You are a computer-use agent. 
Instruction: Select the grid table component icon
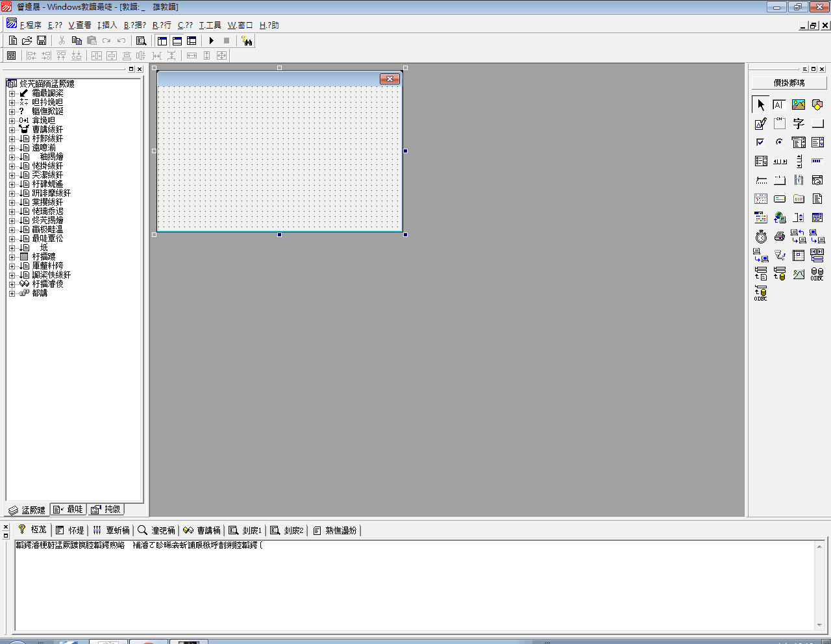pos(799,255)
